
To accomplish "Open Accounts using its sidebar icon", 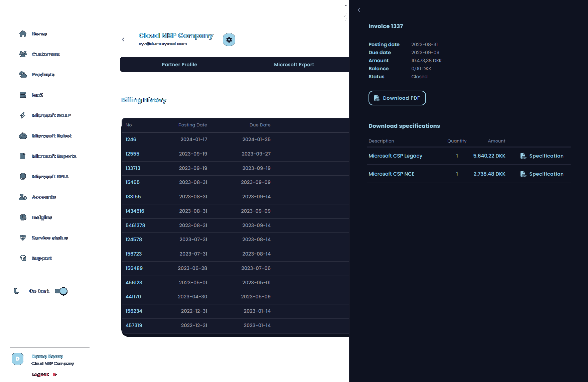I will 23,197.
